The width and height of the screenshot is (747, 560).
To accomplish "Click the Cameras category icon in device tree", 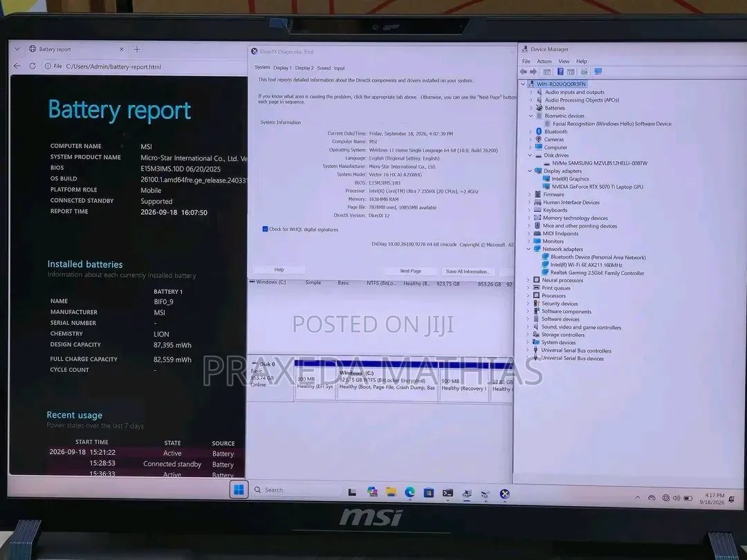I will tap(539, 140).
